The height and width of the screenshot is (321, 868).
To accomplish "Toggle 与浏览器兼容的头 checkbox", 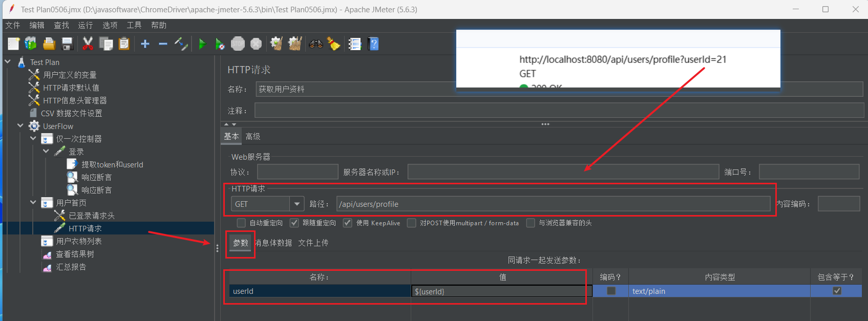I will pos(531,223).
